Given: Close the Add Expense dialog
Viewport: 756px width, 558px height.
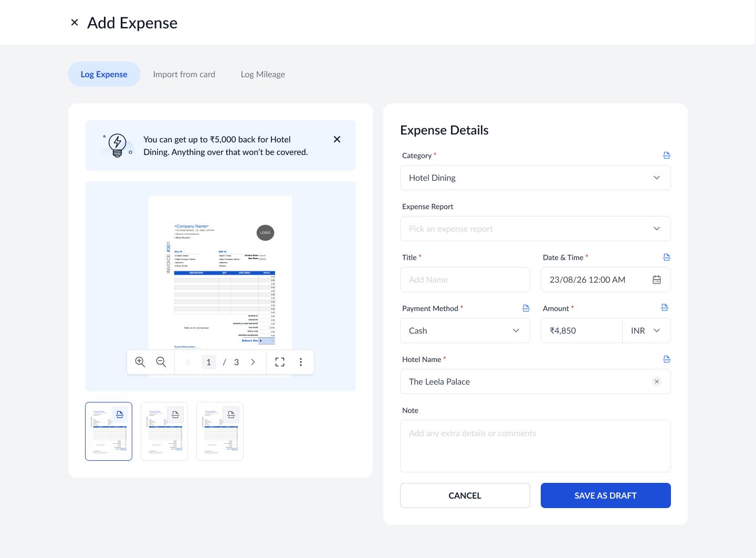Looking at the screenshot, I should (75, 23).
